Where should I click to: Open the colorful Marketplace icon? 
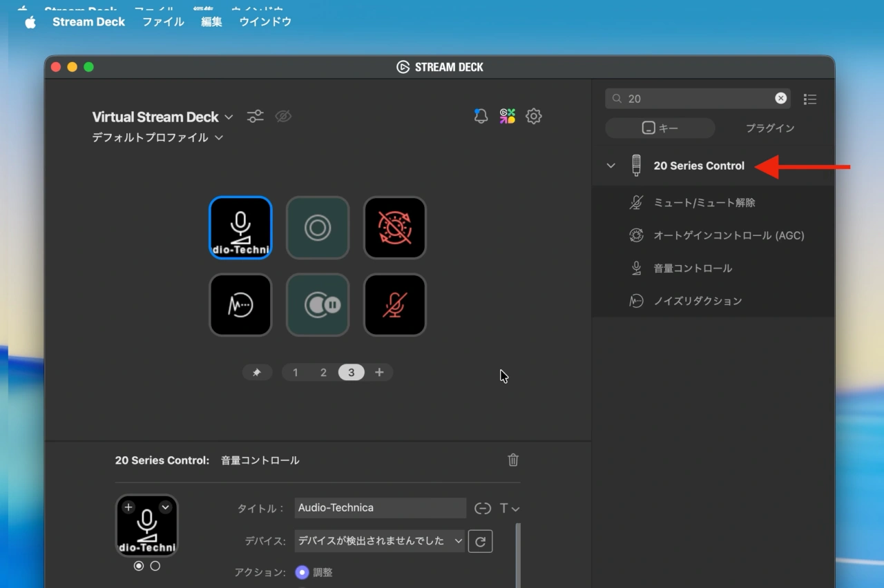[x=508, y=116]
